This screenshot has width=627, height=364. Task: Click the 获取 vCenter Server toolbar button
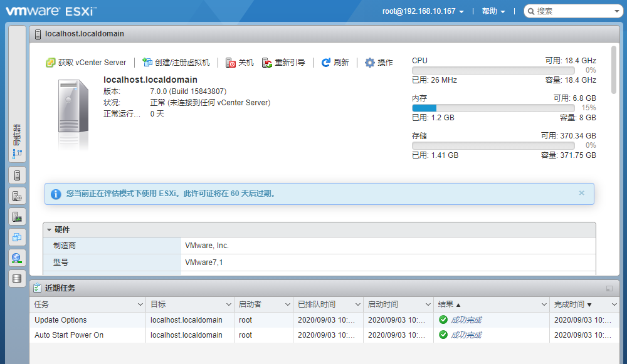86,63
